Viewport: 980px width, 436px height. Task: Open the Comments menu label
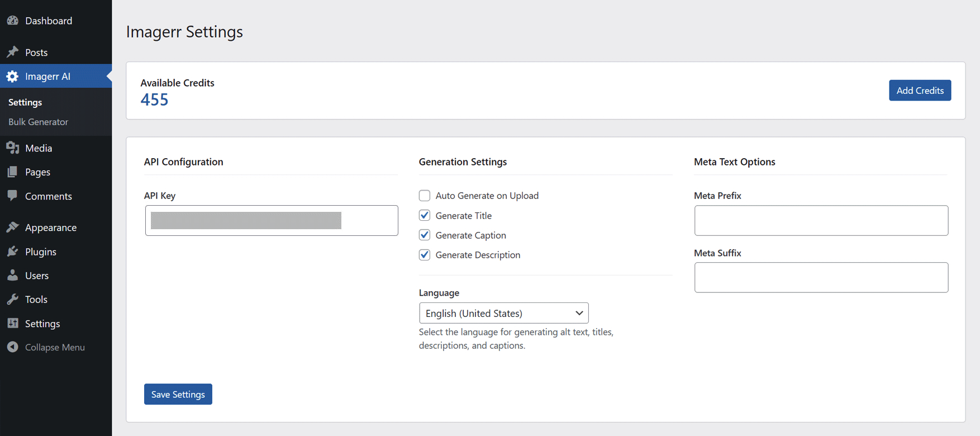coord(49,196)
